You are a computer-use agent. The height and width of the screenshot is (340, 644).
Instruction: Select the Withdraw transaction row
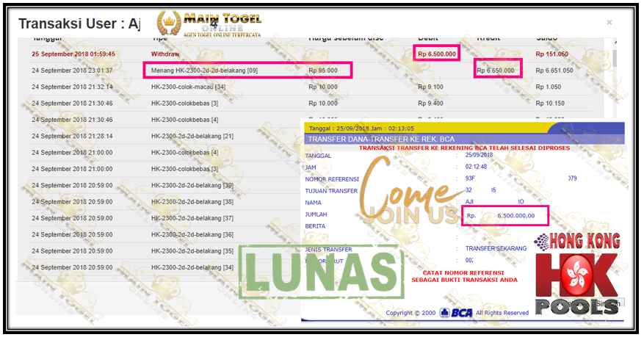[x=164, y=54]
